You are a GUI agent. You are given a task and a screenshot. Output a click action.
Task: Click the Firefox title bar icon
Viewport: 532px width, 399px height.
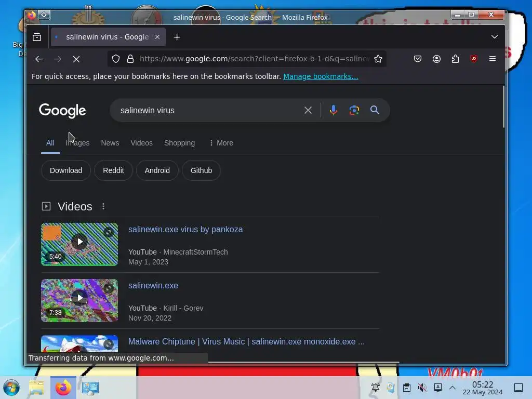(32, 15)
